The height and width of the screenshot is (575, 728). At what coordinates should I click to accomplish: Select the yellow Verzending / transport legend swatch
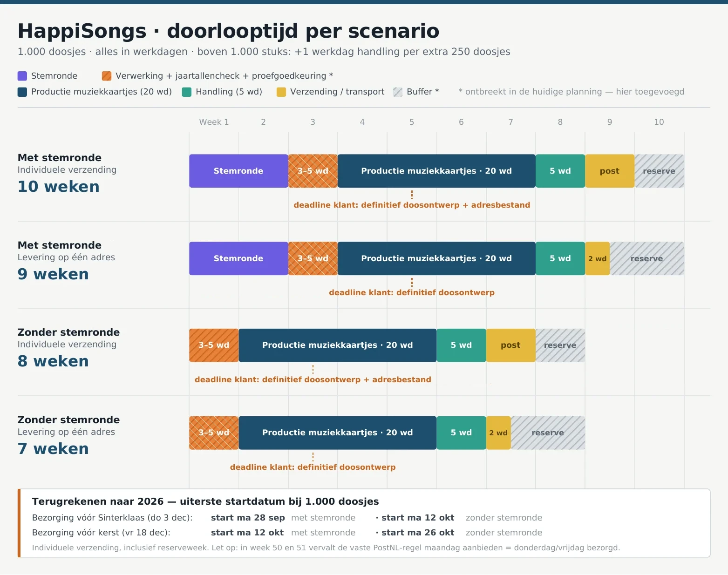pos(281,92)
